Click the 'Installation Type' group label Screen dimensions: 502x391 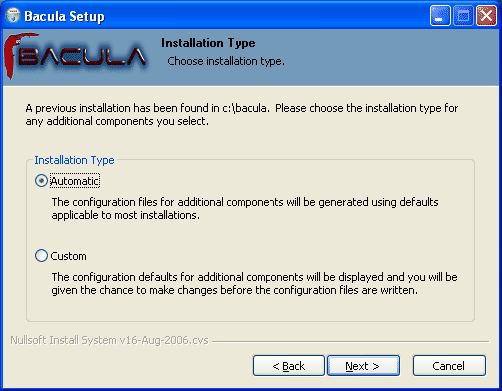coord(74,160)
